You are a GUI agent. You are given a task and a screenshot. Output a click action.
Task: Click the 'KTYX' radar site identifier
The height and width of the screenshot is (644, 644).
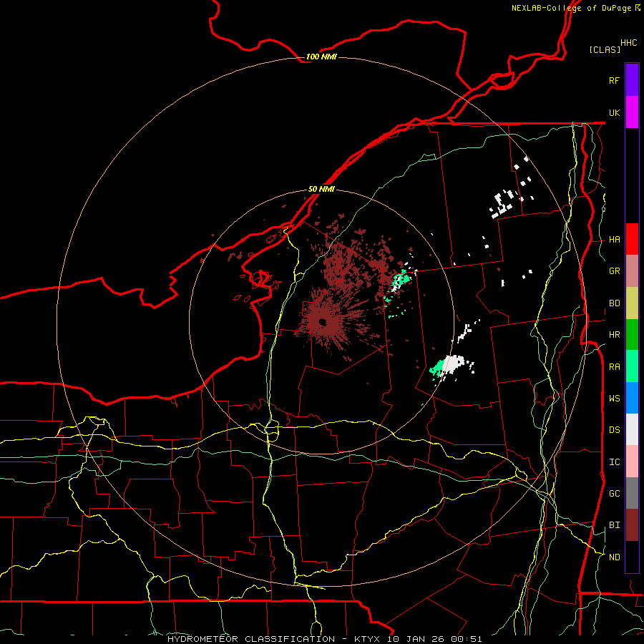pos(368,639)
